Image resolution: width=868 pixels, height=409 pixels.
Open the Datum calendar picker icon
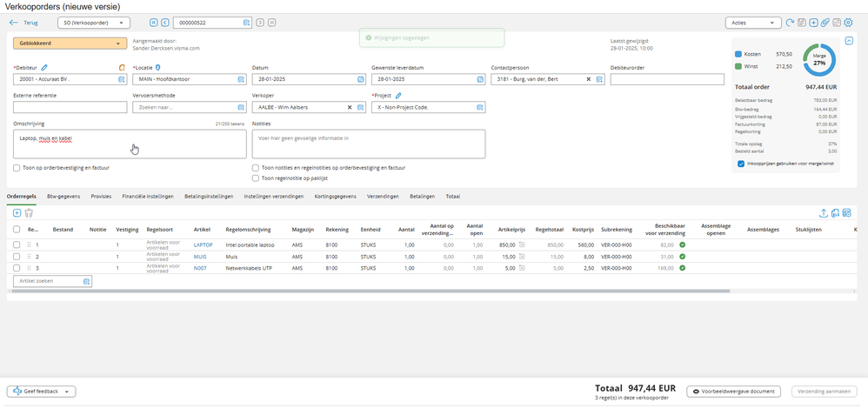pos(361,79)
